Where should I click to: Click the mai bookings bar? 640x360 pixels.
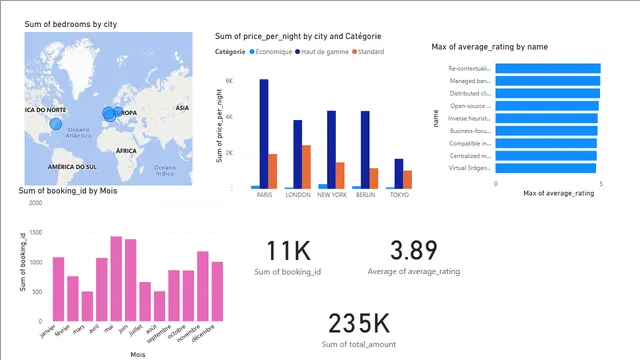click(116, 279)
